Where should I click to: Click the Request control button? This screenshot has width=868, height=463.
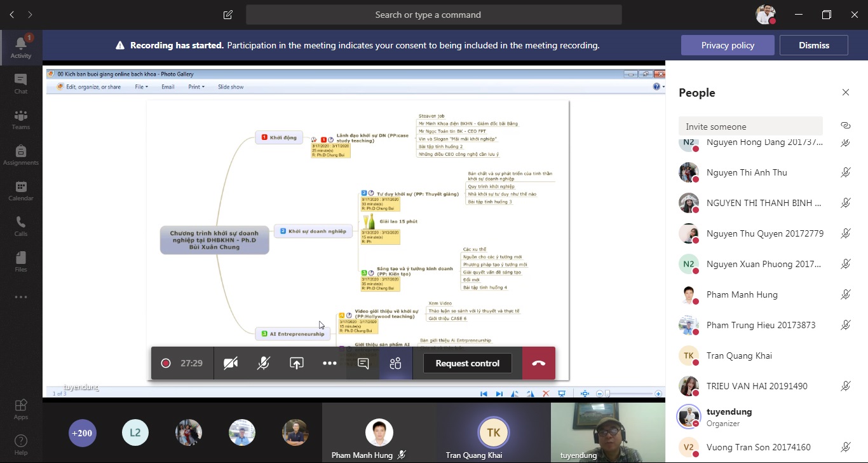(x=467, y=363)
